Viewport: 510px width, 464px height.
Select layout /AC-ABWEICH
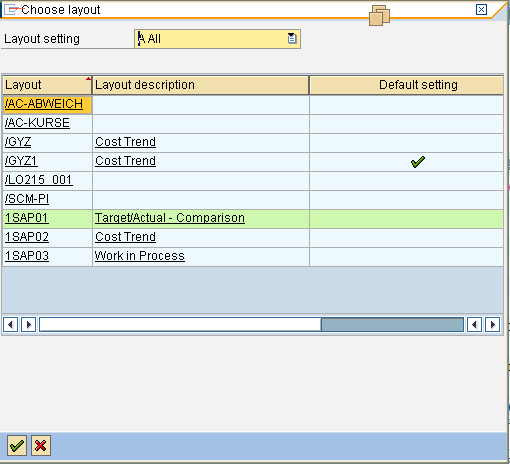tap(44, 104)
